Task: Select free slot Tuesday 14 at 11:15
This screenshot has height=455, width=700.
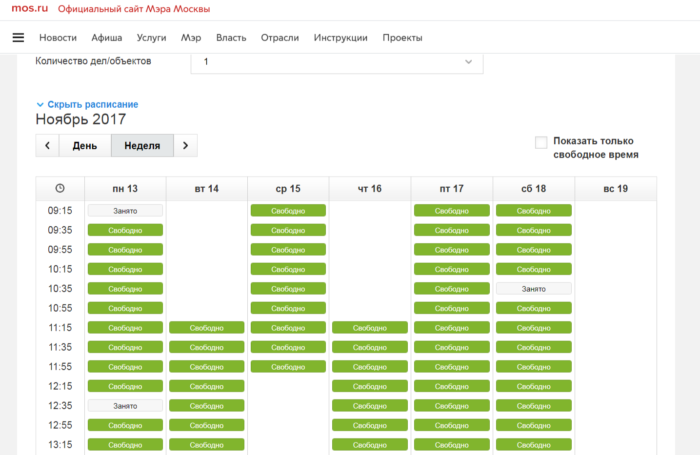Action: coord(207,328)
